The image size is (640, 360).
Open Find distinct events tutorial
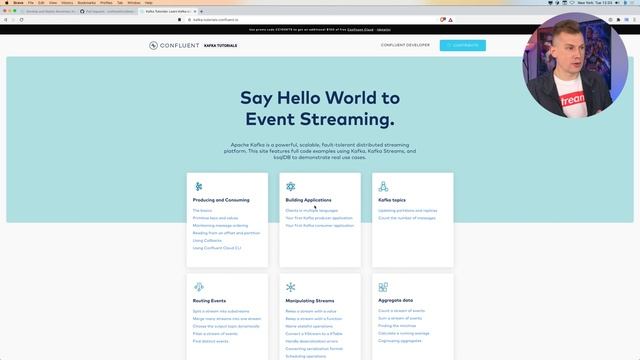tap(211, 341)
